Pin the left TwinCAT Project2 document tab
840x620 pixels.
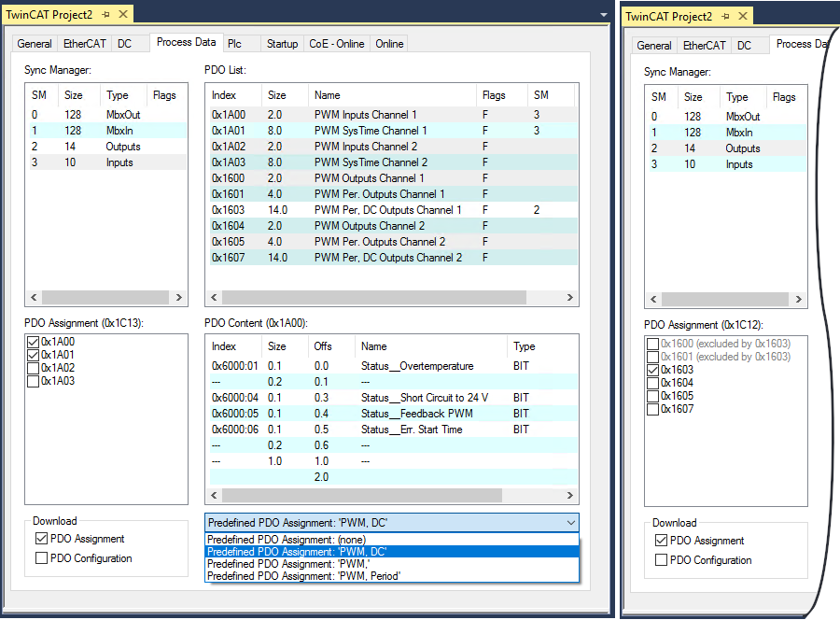tap(105, 14)
